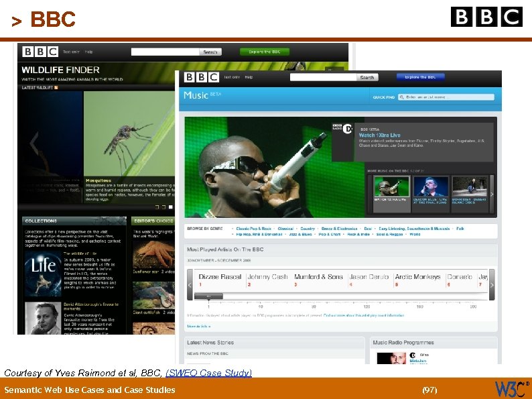Click the mosquito photo on Wildlife Finder

(129, 133)
